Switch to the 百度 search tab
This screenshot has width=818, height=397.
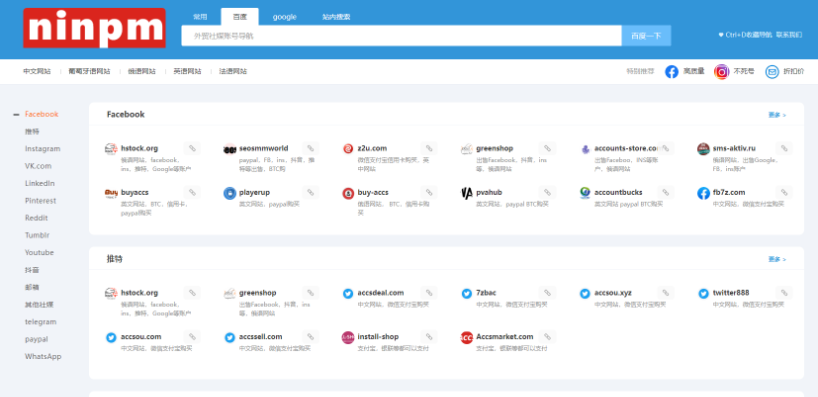[239, 17]
